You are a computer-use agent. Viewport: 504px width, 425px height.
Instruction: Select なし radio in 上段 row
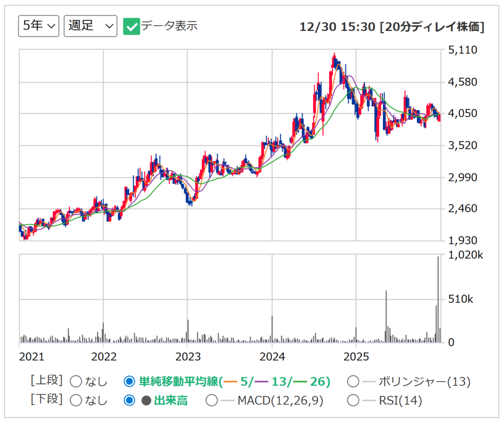pyautogui.click(x=76, y=382)
